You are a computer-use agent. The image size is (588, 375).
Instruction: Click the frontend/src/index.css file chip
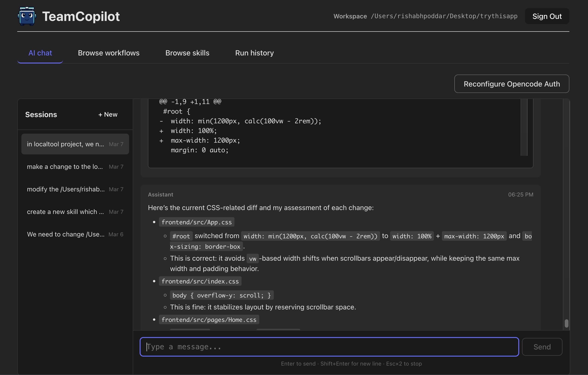200,281
